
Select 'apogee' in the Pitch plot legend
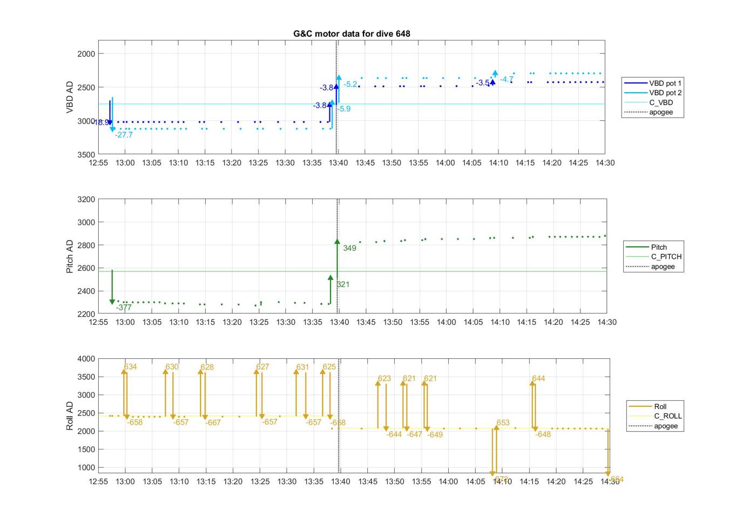click(651, 267)
